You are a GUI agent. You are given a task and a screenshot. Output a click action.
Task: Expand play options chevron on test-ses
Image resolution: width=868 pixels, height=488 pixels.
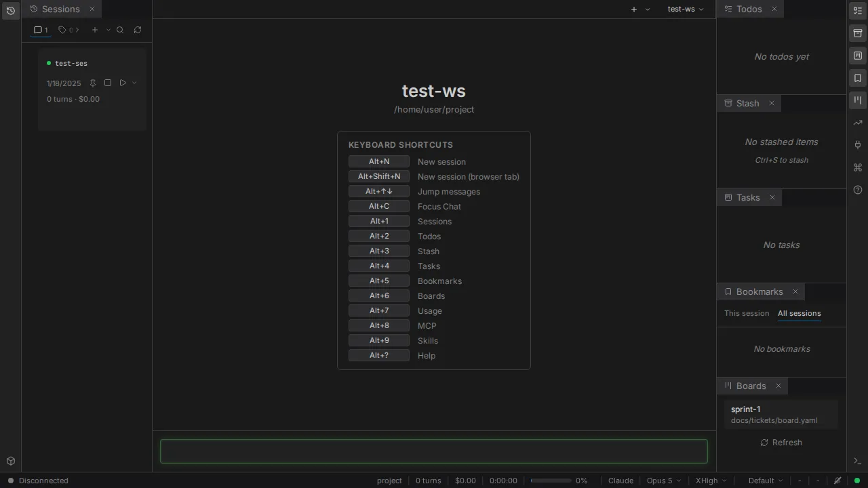click(x=134, y=83)
